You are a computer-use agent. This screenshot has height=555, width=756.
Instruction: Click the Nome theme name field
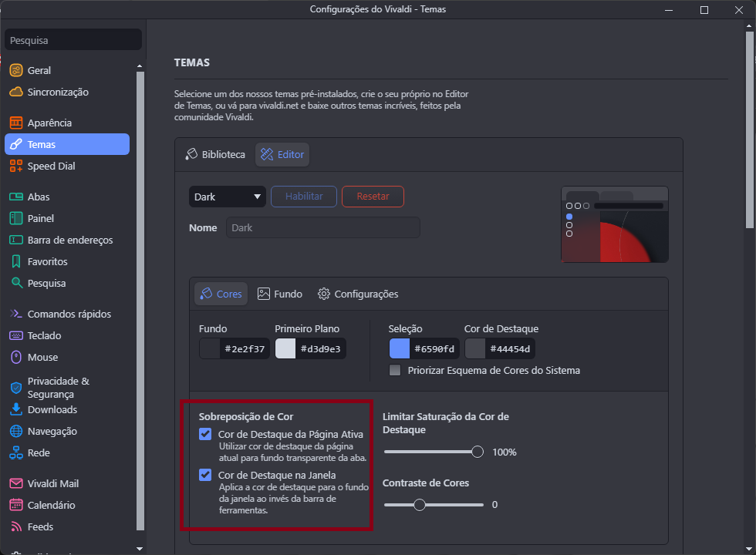coord(323,227)
